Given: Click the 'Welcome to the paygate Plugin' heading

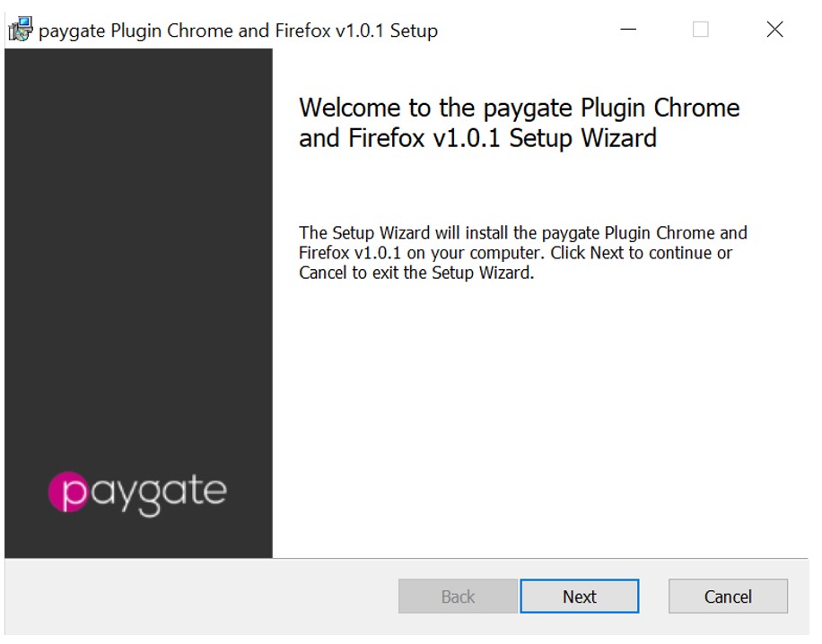Looking at the screenshot, I should point(519,123).
